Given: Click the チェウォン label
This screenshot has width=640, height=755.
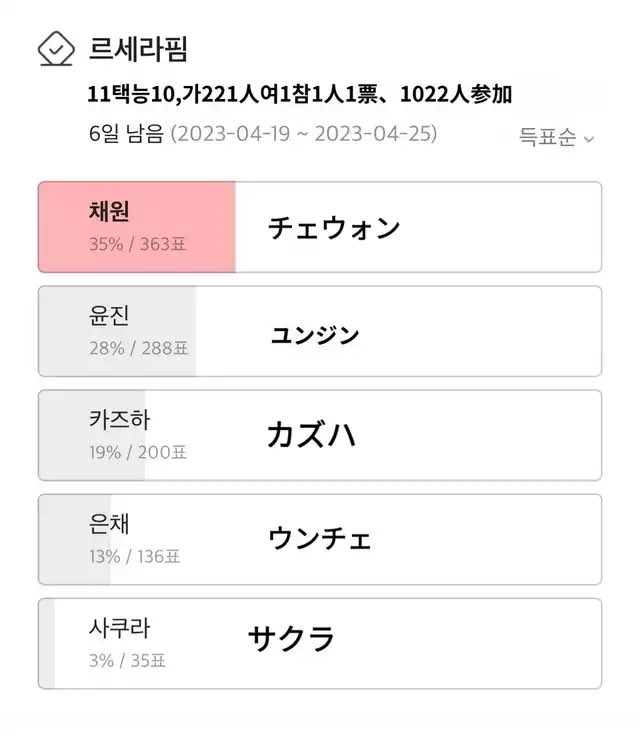Looking at the screenshot, I should pyautogui.click(x=334, y=228).
